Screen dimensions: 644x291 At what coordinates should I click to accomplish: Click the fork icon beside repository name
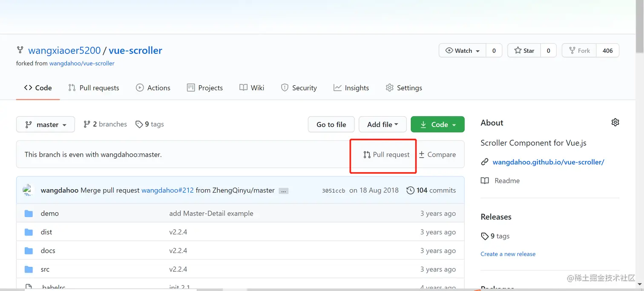[x=20, y=50]
